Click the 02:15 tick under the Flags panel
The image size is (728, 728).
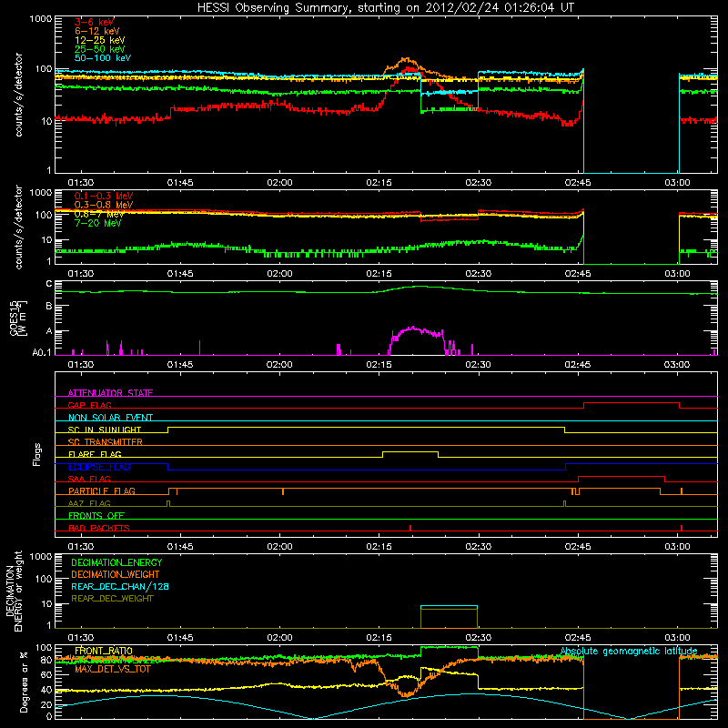tap(379, 547)
